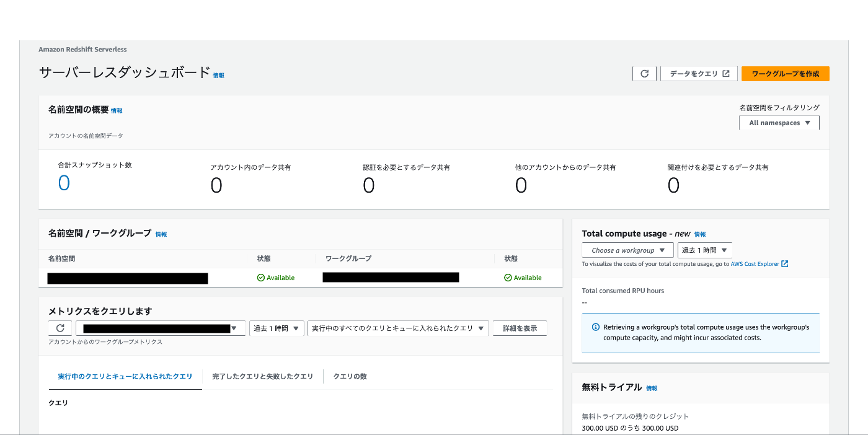Image resolution: width=868 pixels, height=435 pixels.
Task: Click the external-link icon after Cost Explorer
Action: (x=785, y=264)
